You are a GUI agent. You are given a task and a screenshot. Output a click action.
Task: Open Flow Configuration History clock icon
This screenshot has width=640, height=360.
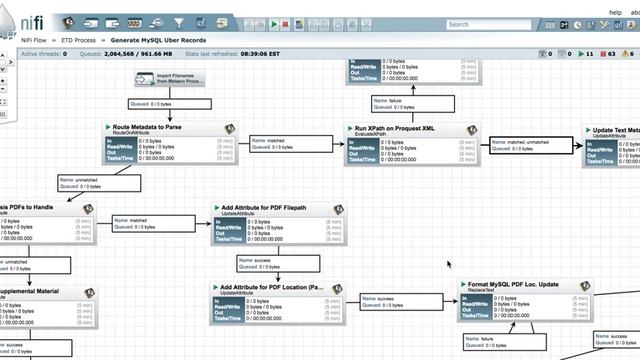578,25
